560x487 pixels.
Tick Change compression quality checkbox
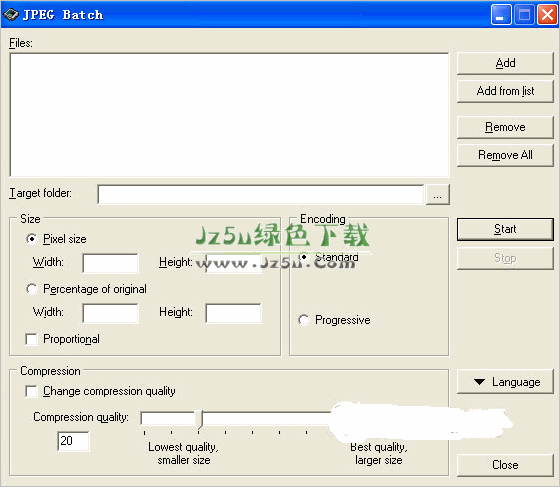(x=31, y=391)
